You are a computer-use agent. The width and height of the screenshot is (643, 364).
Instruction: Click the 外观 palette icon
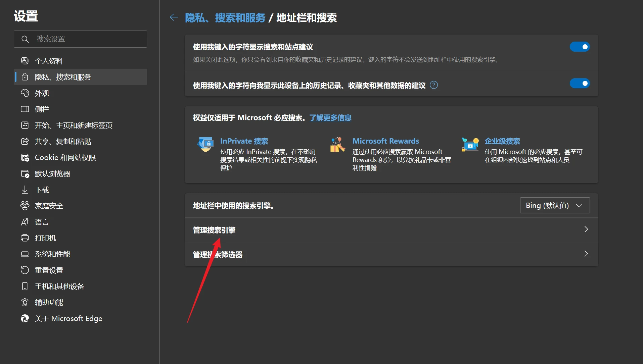[25, 93]
